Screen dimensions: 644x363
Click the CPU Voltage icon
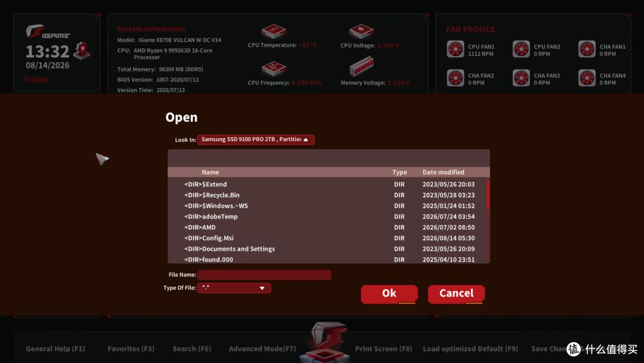(x=361, y=31)
